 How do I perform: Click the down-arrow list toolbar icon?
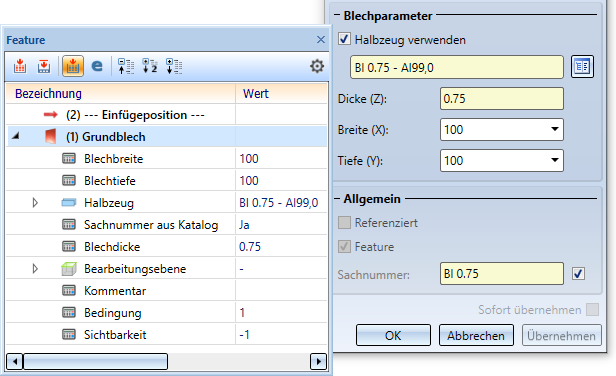(x=174, y=66)
